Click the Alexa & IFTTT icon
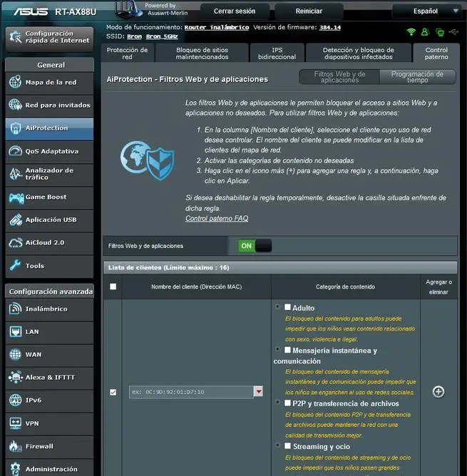 point(16,377)
